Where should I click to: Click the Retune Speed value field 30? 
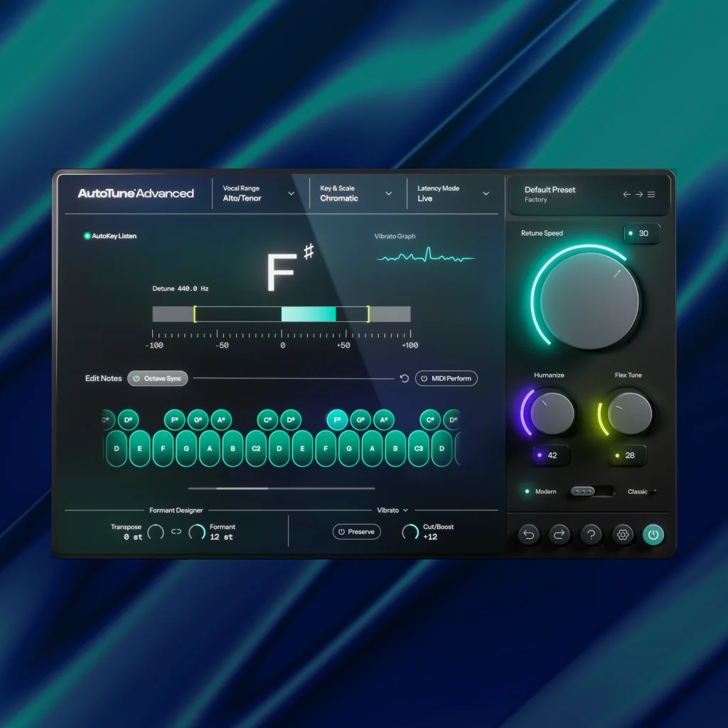[642, 233]
